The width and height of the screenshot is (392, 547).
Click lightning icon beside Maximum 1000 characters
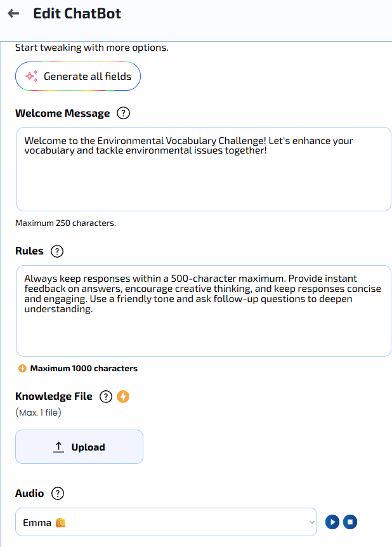tap(22, 369)
